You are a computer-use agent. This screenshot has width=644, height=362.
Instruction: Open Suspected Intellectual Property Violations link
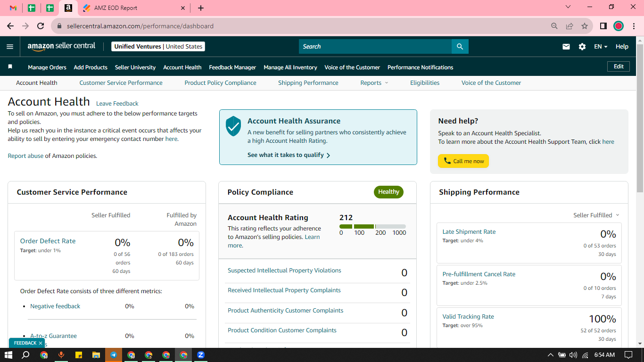pos(284,271)
